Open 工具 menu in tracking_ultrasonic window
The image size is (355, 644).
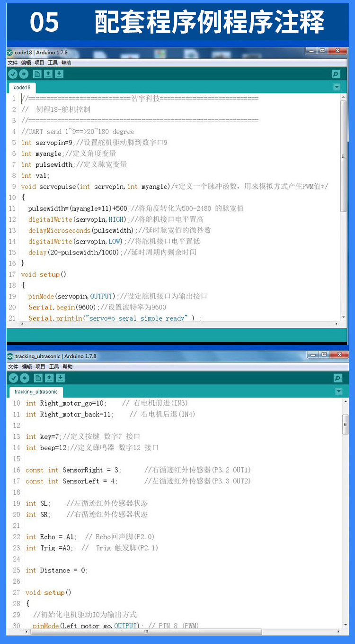click(54, 367)
